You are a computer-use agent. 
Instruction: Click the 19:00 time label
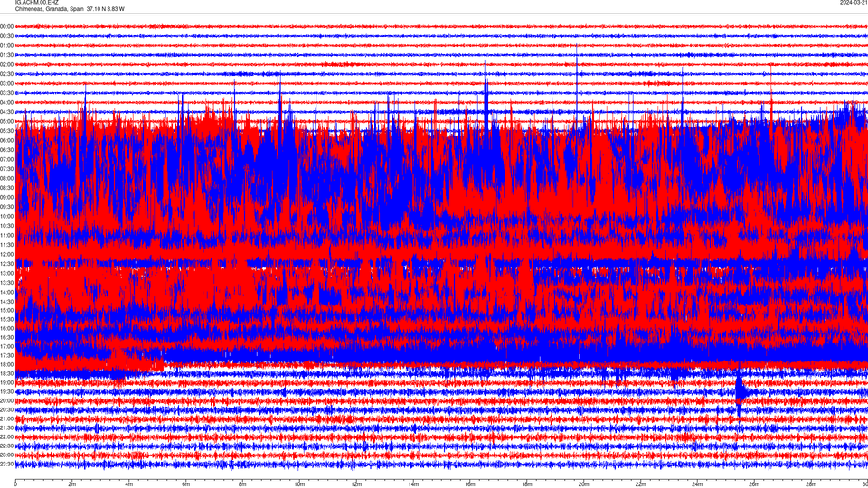pos(7,383)
